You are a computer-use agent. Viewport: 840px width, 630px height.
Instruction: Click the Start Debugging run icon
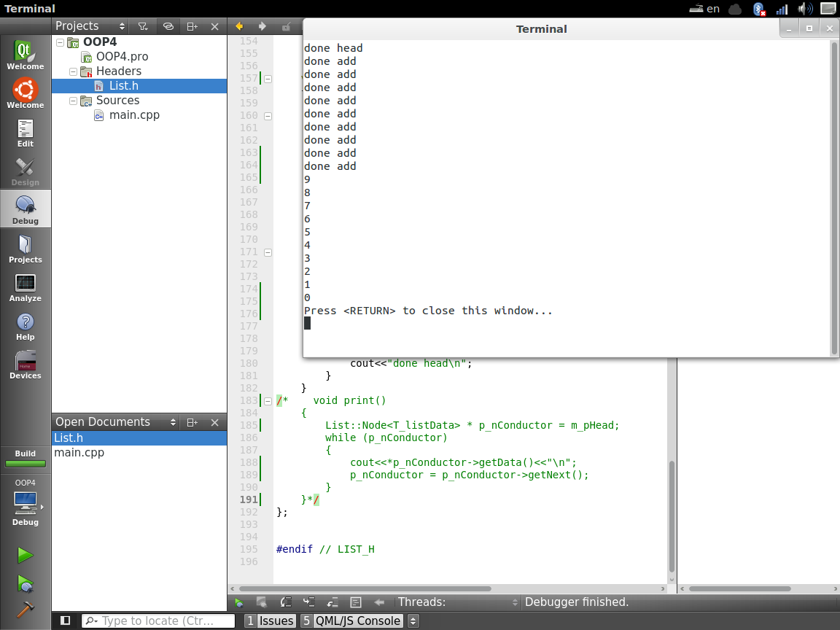click(25, 583)
